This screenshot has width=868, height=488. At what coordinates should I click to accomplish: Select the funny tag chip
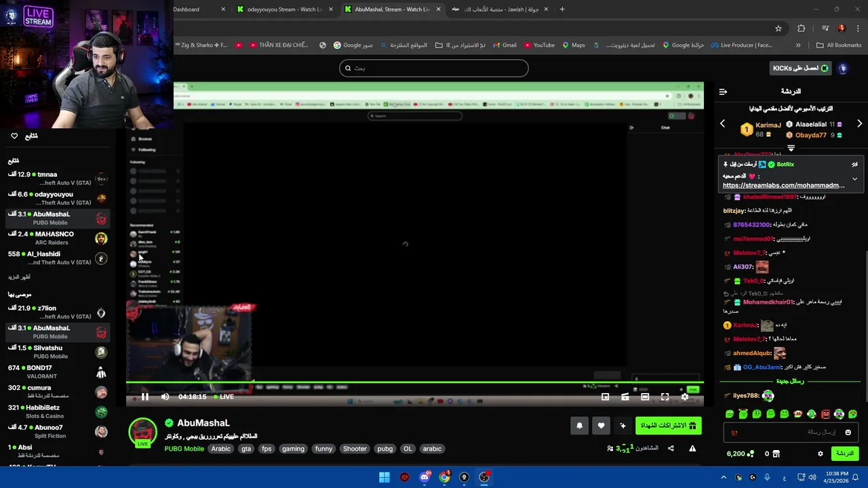coord(323,449)
